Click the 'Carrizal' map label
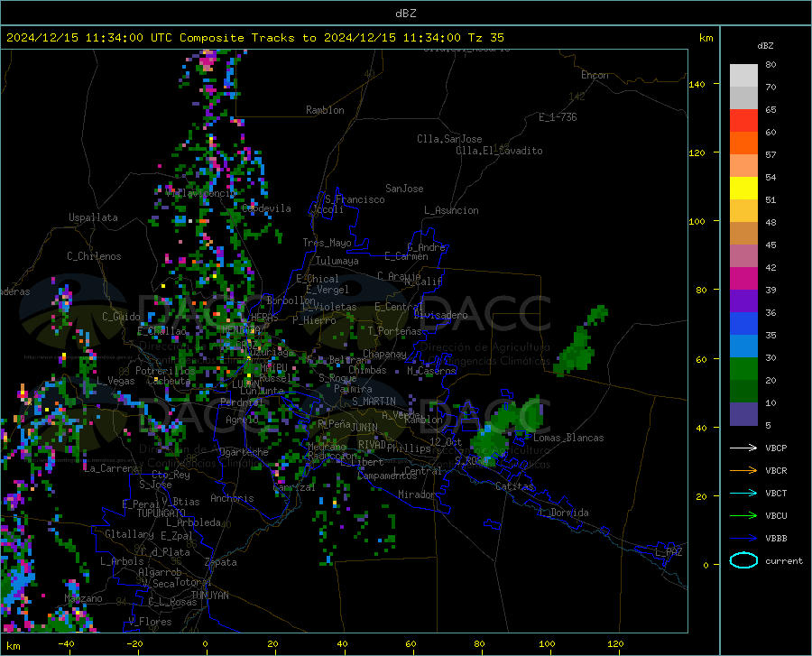The height and width of the screenshot is (656, 812). click(294, 487)
